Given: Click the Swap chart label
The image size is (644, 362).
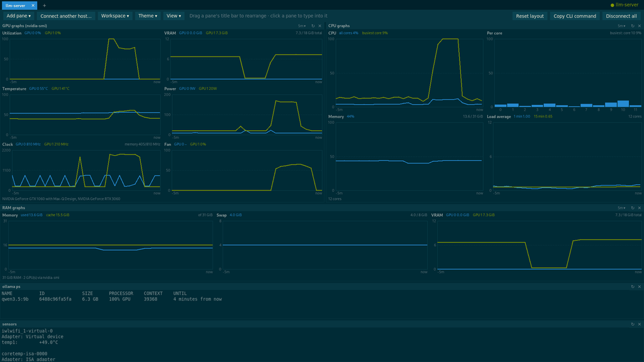Looking at the screenshot, I should click(221, 215).
